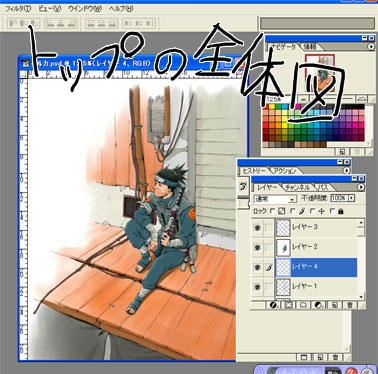This screenshot has height=374, width=378.
Task: Switch to the 情報 tab
Action: click(x=309, y=47)
